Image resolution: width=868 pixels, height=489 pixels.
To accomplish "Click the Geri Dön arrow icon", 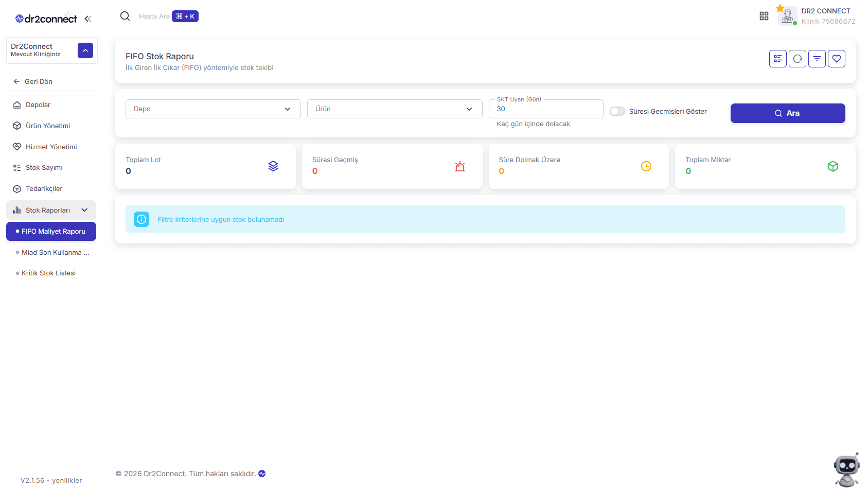I will coord(16,81).
